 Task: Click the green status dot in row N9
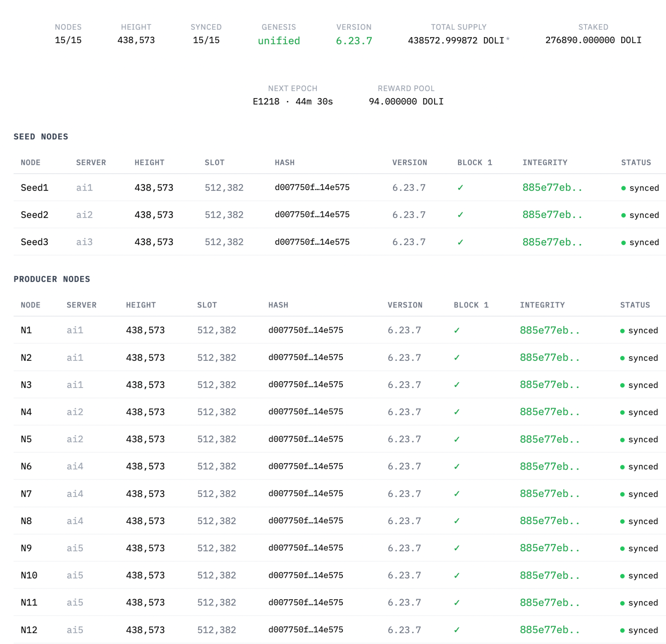(x=622, y=549)
